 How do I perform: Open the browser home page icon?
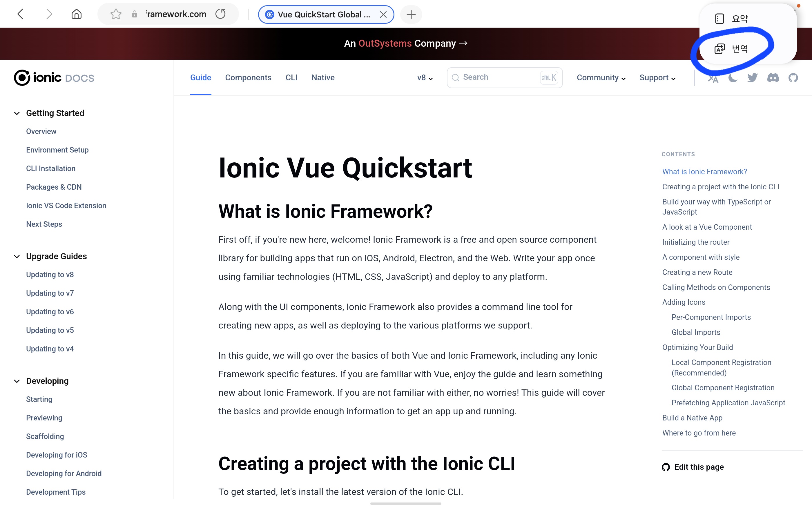click(x=77, y=14)
